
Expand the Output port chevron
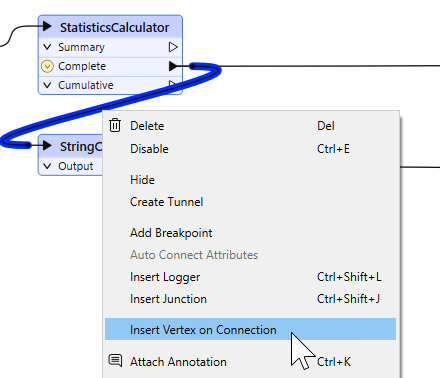pyautogui.click(x=47, y=166)
